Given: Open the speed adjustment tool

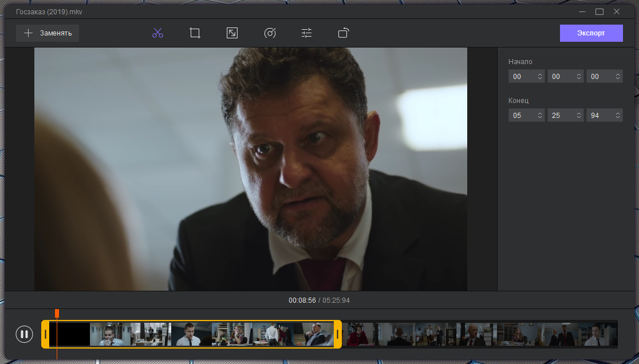Looking at the screenshot, I should [x=270, y=33].
